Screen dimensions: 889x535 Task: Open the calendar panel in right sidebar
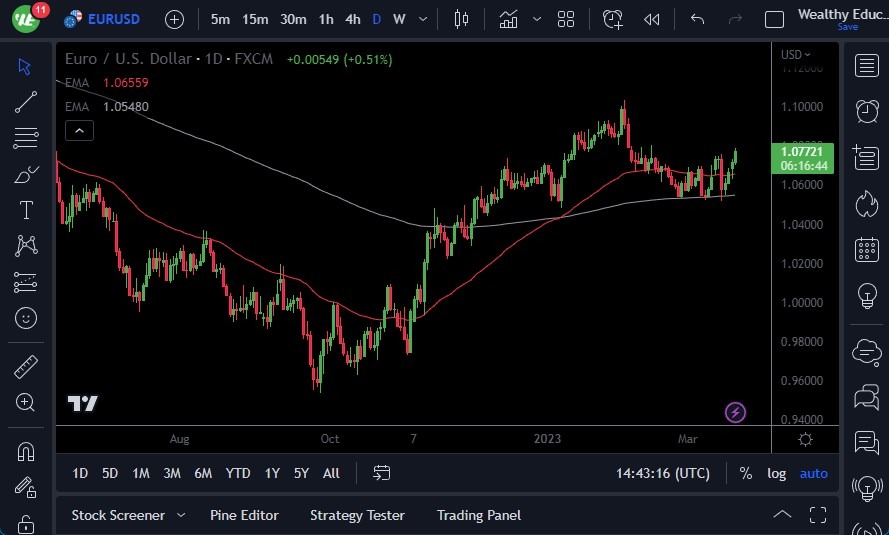(866, 250)
